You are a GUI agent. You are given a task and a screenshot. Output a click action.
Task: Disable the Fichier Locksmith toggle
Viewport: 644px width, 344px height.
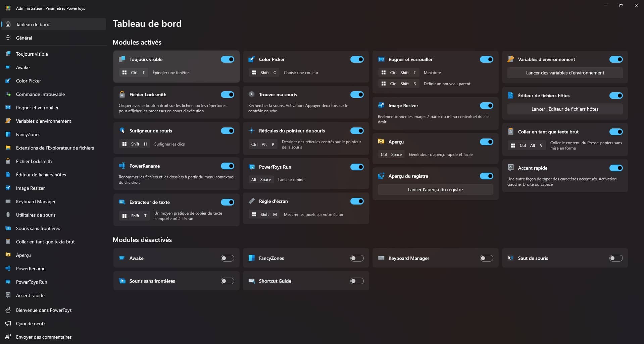(228, 95)
